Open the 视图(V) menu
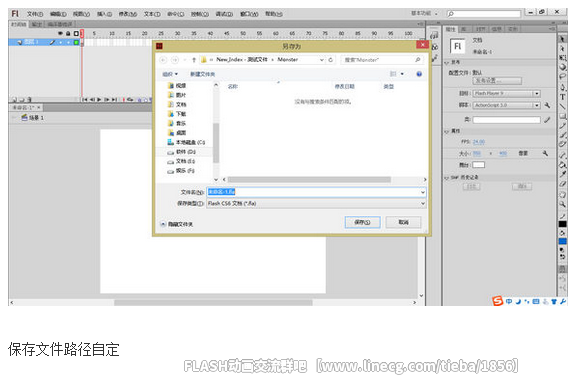This screenshot has width=570, height=385. pyautogui.click(x=81, y=14)
